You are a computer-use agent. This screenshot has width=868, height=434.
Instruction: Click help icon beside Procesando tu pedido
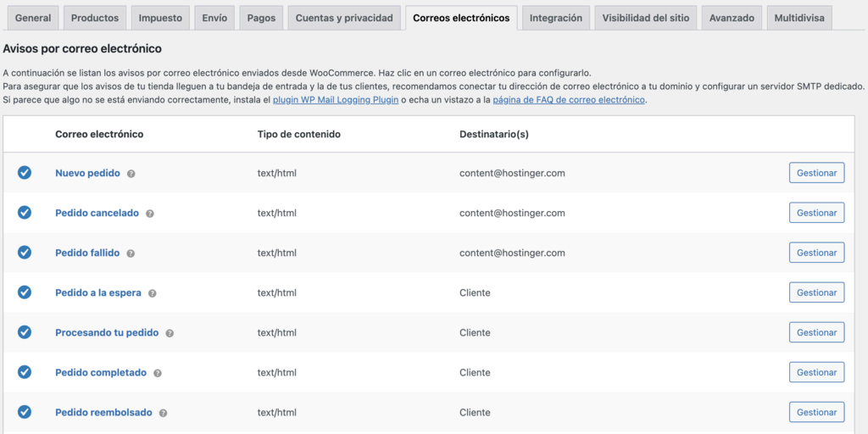click(x=170, y=333)
